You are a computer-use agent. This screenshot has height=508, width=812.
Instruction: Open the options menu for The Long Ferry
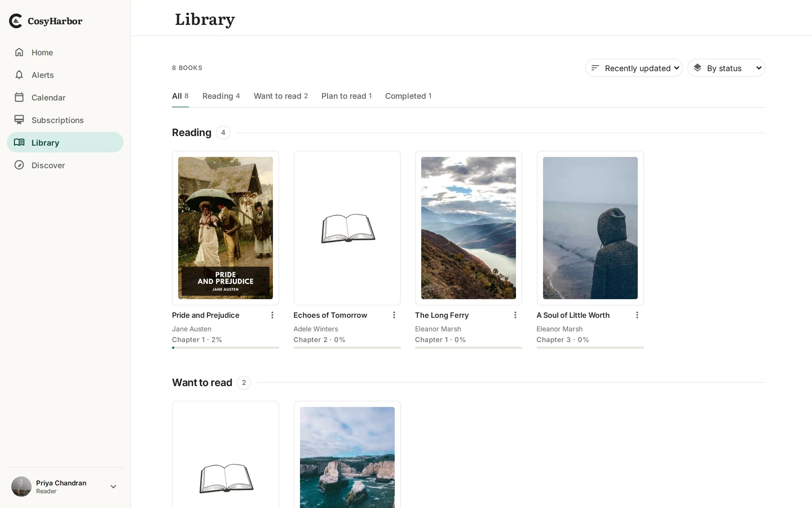pos(515,315)
